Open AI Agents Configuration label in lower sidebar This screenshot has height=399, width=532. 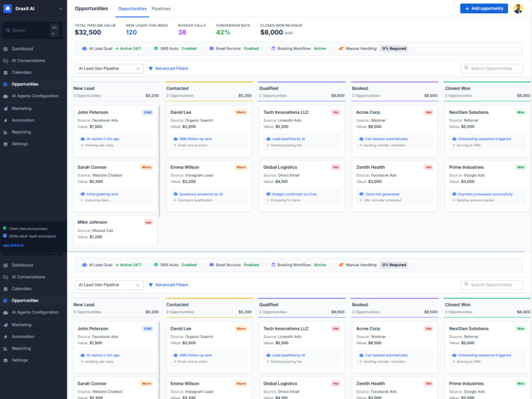click(x=35, y=312)
